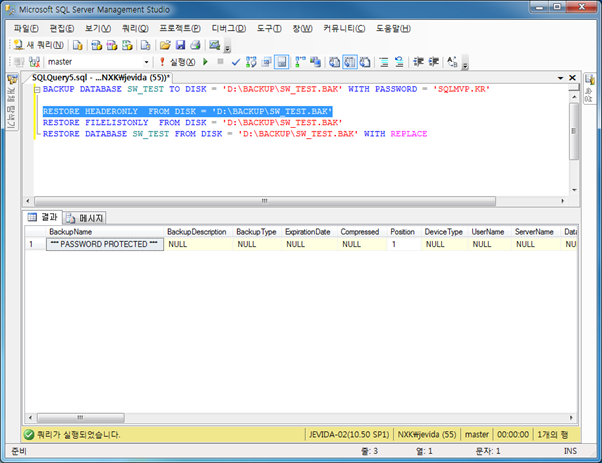Screen dimensions: 602x463
Task: Open the active documents list dropdown arrow
Action: (560, 78)
